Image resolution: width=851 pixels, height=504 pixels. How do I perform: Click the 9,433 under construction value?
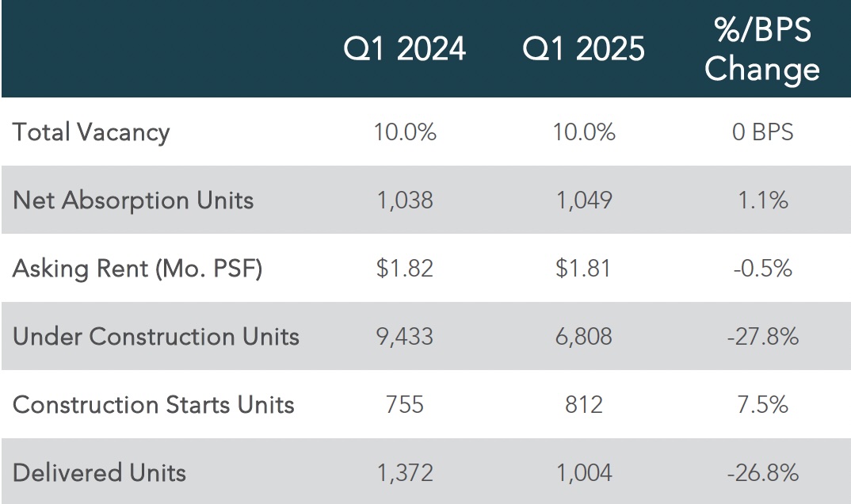coord(405,337)
